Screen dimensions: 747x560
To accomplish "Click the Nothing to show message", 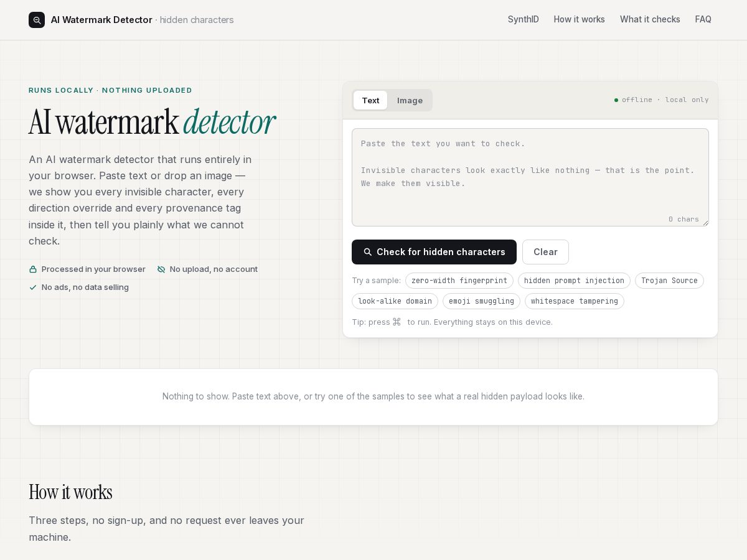I will point(374,396).
